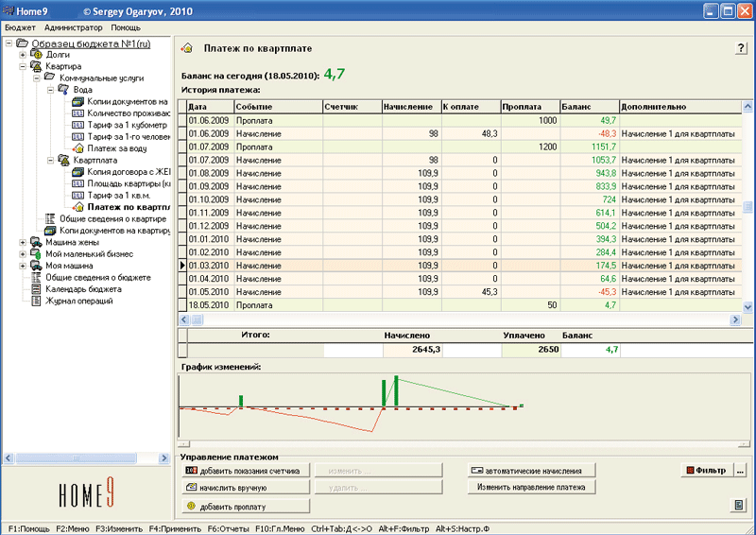Expand the Мой маленький бизнес node
The image size is (756, 535).
[22, 254]
